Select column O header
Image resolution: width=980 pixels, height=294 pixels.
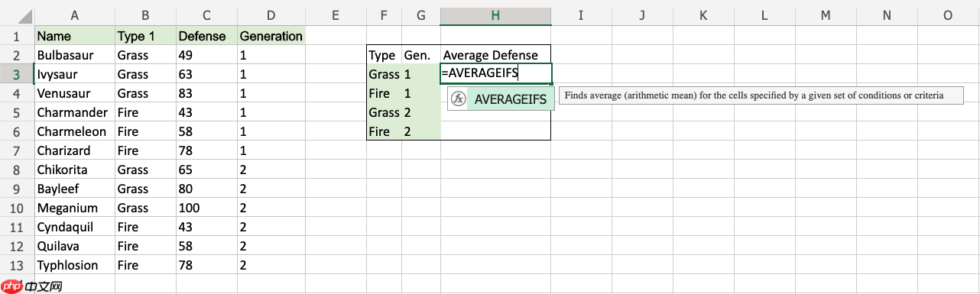(x=949, y=15)
